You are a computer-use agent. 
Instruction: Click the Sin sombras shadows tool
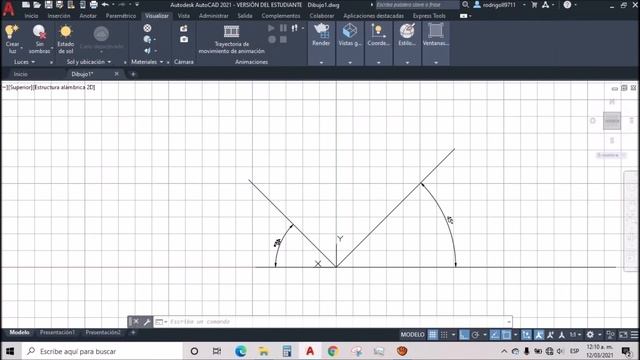click(39, 39)
